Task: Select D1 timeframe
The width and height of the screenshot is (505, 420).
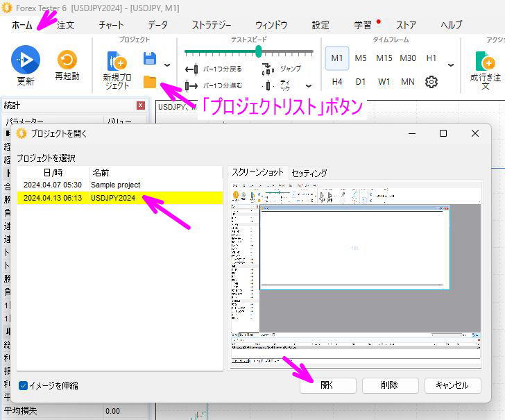Action: coord(361,82)
